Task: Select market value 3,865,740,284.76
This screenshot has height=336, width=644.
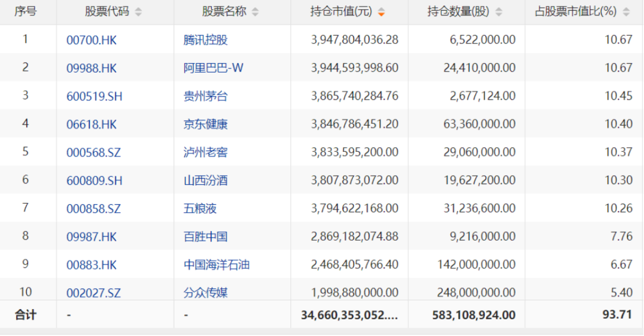Action: (354, 95)
